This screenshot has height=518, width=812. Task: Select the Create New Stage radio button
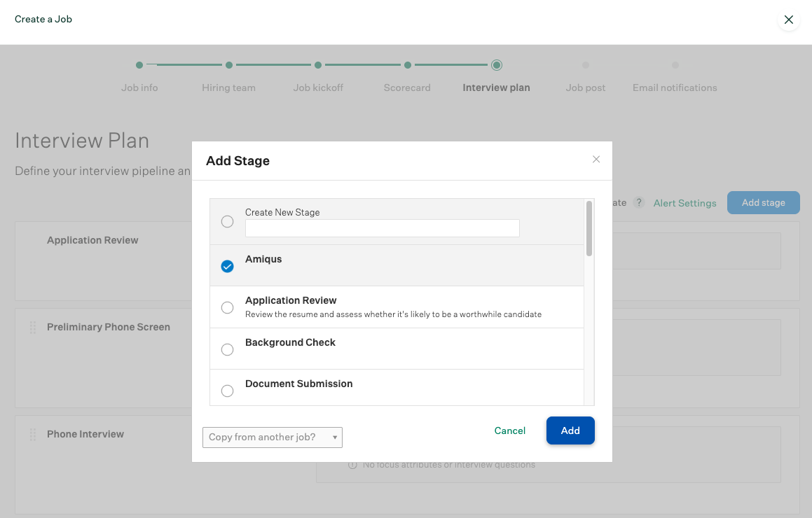click(x=227, y=222)
